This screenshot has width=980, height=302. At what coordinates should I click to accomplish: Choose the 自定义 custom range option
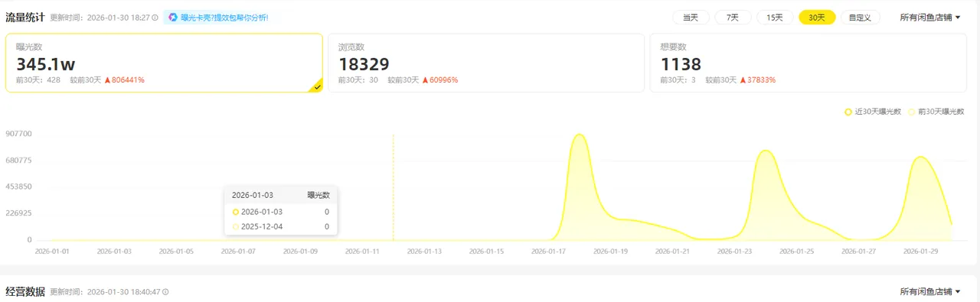pyautogui.click(x=861, y=17)
